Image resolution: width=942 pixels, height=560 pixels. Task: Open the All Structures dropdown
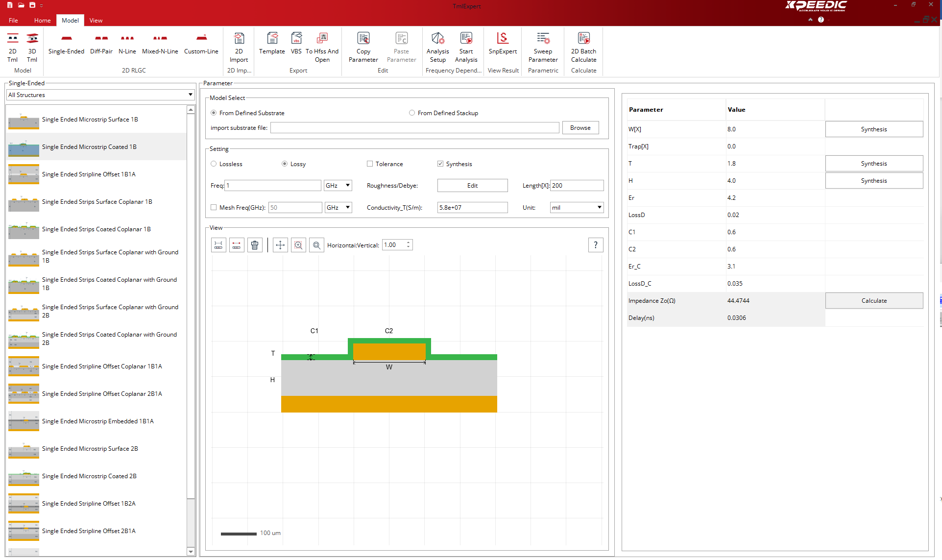(x=100, y=95)
